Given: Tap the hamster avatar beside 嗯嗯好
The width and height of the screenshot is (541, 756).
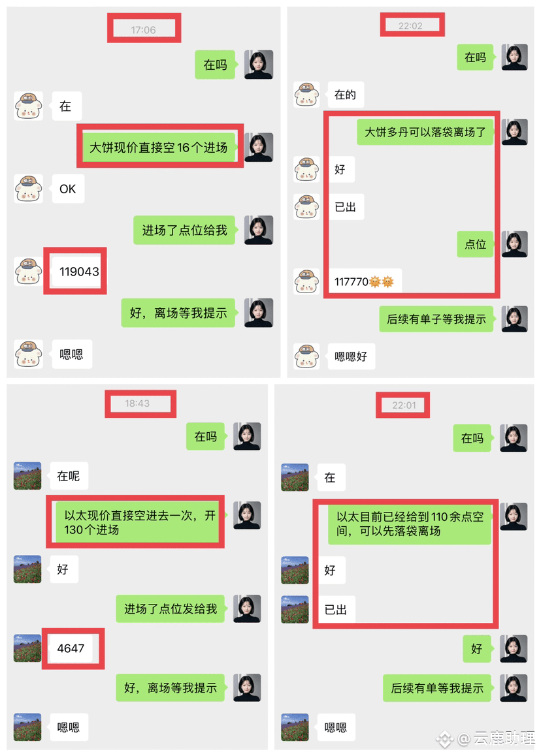Looking at the screenshot, I should point(306,356).
